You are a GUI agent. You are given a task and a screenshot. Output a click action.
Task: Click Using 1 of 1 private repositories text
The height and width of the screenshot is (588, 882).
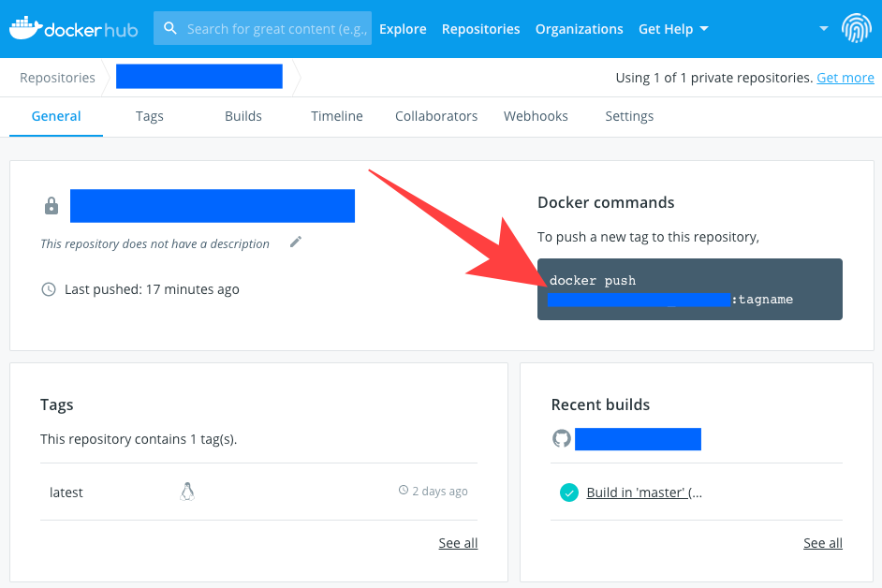click(714, 78)
